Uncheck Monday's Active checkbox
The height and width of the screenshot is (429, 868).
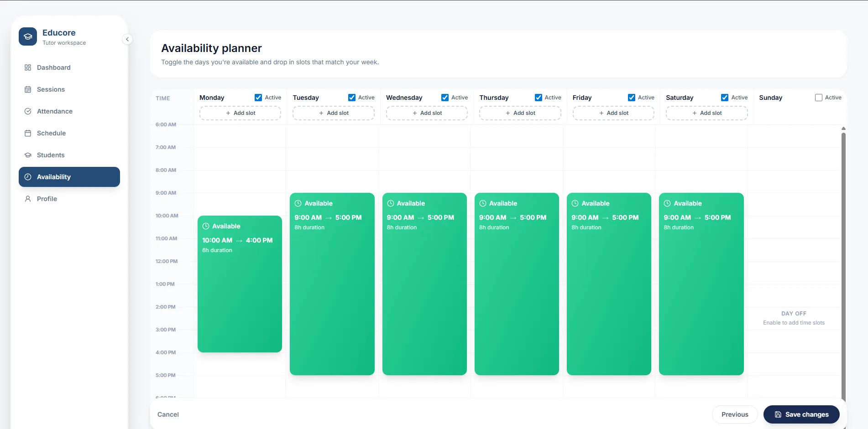pos(258,98)
